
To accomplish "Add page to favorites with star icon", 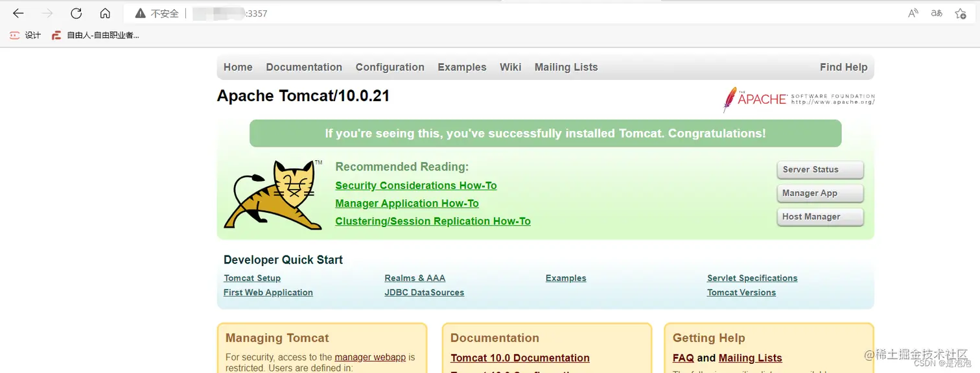I will click(x=961, y=13).
